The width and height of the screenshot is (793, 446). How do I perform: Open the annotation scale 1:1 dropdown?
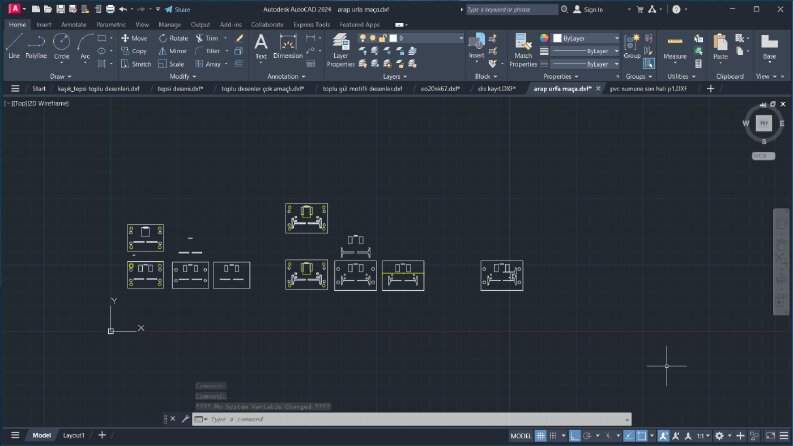[703, 435]
